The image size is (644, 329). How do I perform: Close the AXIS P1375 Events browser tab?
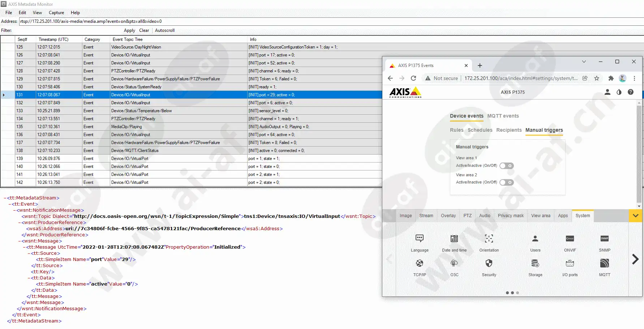click(x=466, y=66)
